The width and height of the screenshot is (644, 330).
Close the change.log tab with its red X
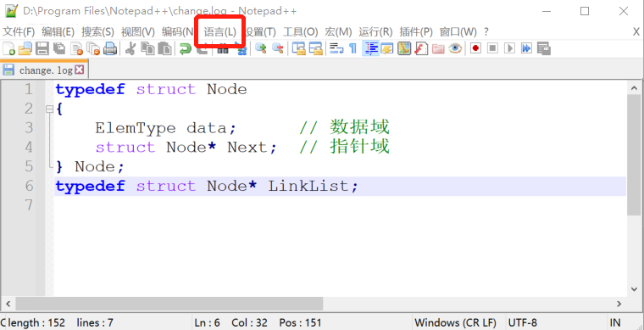pyautogui.click(x=80, y=70)
